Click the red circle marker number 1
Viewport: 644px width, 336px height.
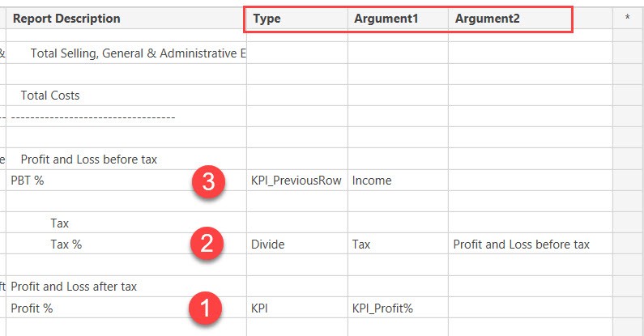[x=205, y=308]
